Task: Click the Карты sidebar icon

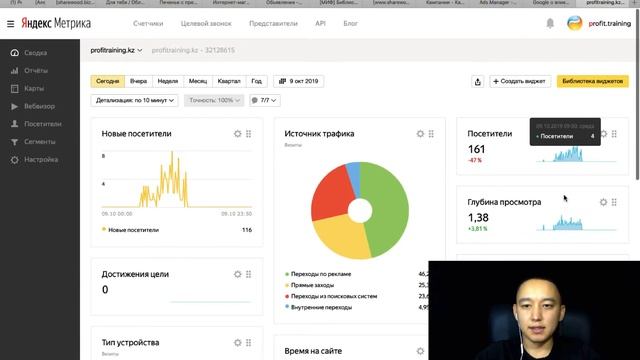Action: [15, 89]
